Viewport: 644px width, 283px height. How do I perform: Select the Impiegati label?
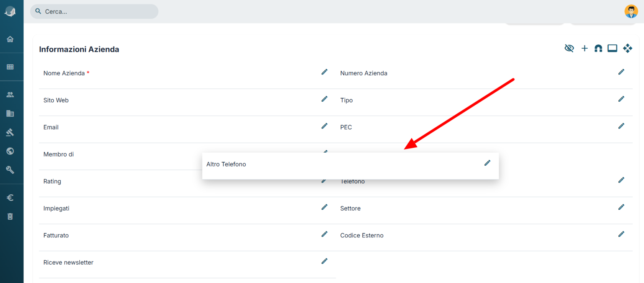point(56,208)
